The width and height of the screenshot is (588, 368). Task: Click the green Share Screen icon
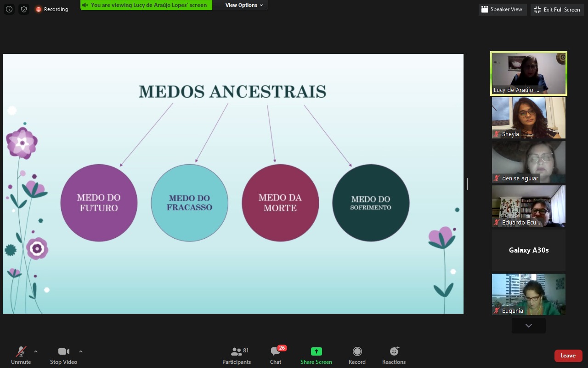316,351
